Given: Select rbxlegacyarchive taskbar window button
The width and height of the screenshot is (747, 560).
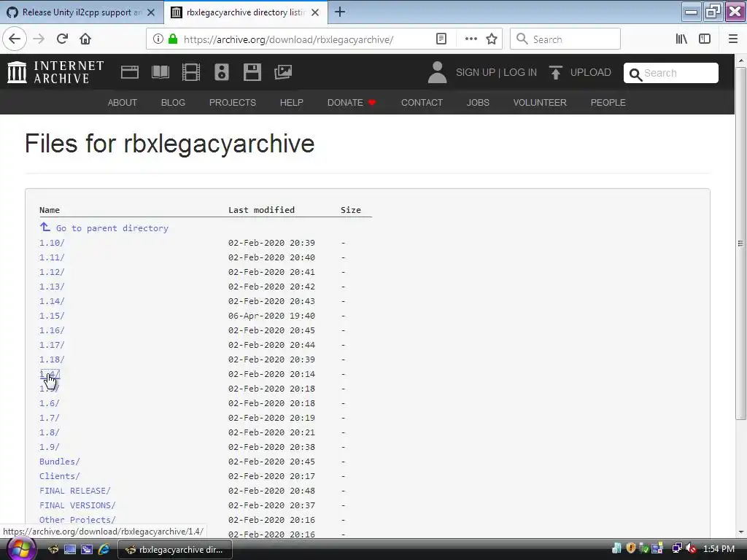Looking at the screenshot, I should (x=174, y=550).
